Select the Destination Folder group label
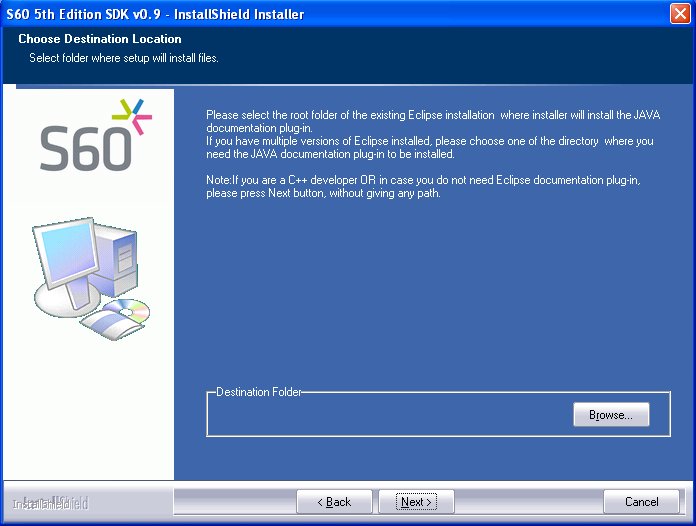Image resolution: width=696 pixels, height=526 pixels. click(258, 392)
